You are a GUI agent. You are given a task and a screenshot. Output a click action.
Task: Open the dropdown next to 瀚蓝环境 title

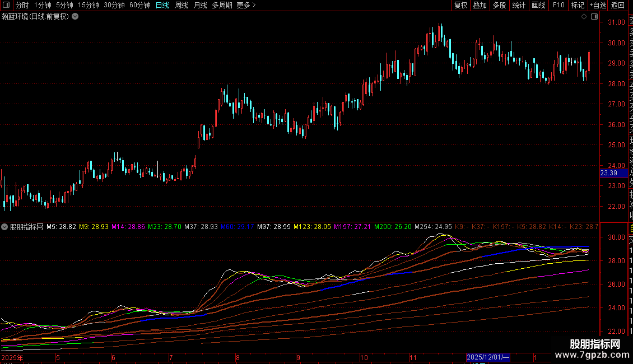[75, 17]
